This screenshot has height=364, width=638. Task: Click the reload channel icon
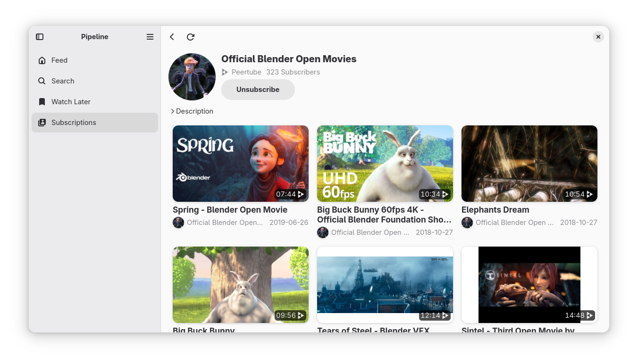point(191,37)
